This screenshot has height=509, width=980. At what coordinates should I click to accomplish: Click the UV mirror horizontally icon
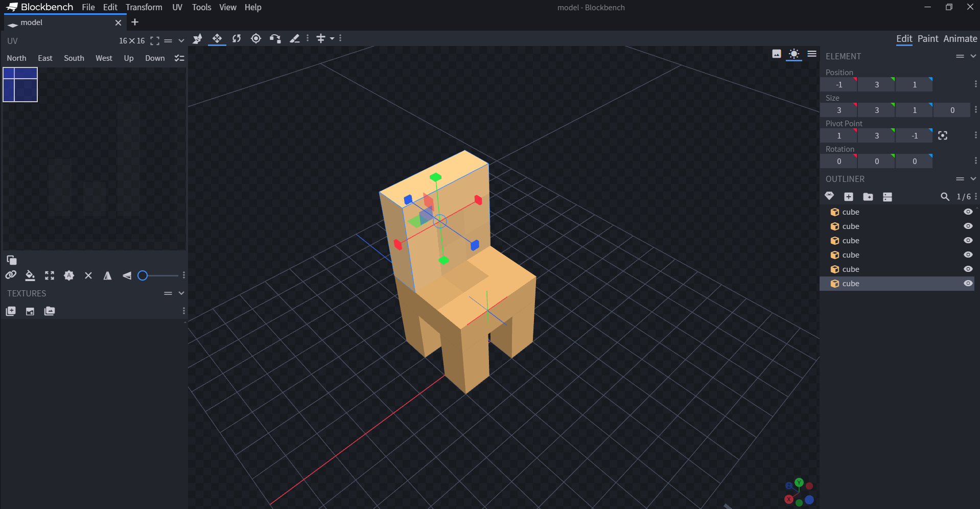coord(107,275)
